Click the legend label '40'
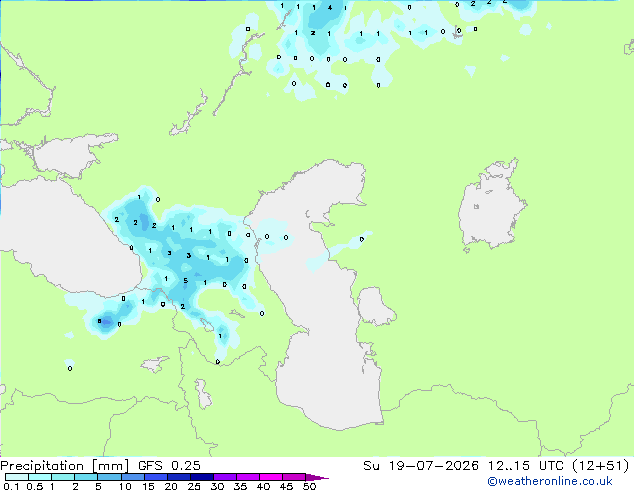 click(263, 486)
